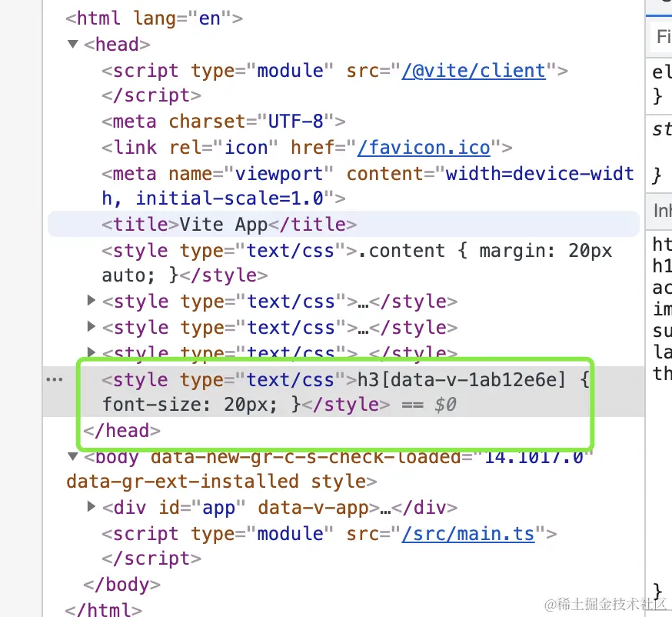Click the closing </script> tag under main.ts

tap(151, 559)
